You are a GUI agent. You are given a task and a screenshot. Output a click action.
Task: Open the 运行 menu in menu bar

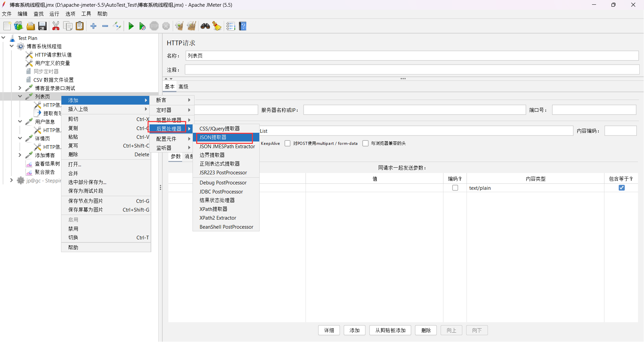click(54, 14)
